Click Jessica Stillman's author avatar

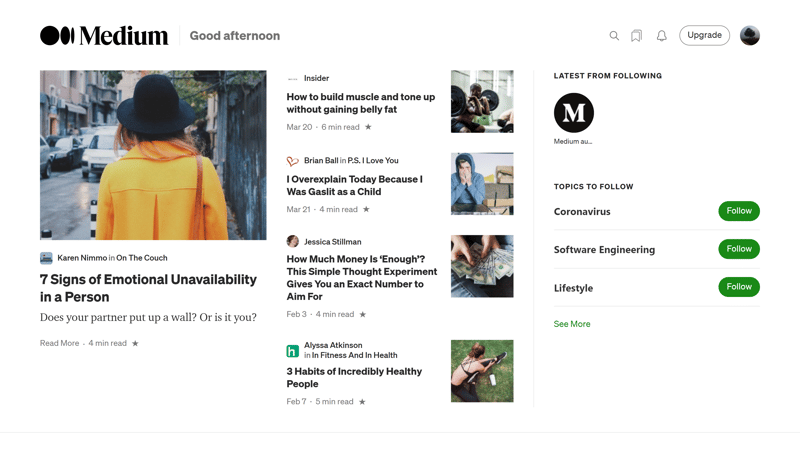click(292, 241)
